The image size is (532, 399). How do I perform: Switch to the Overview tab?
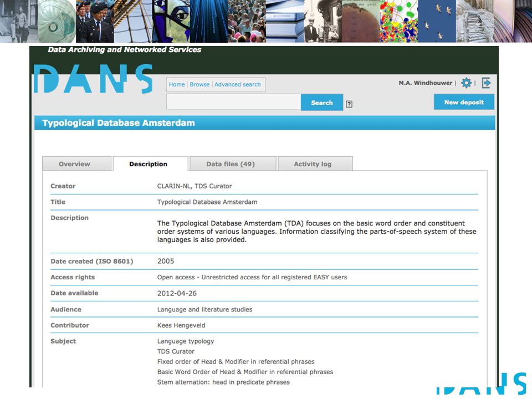pos(76,164)
